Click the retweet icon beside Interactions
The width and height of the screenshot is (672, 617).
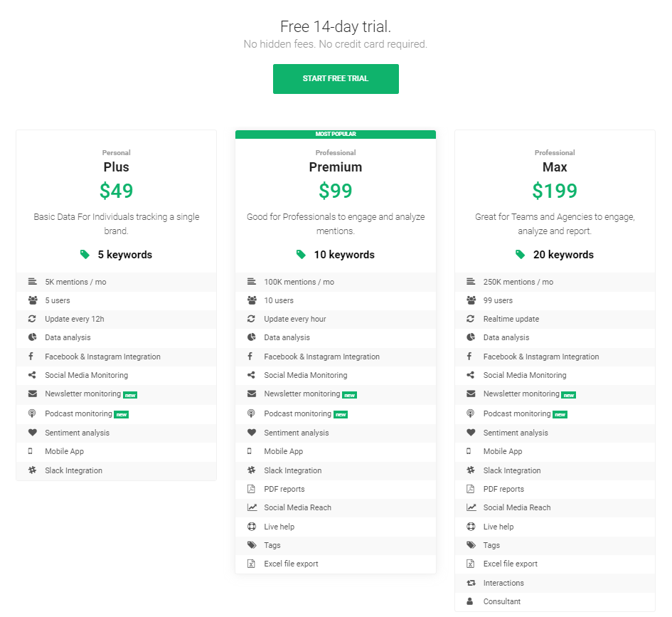[471, 583]
